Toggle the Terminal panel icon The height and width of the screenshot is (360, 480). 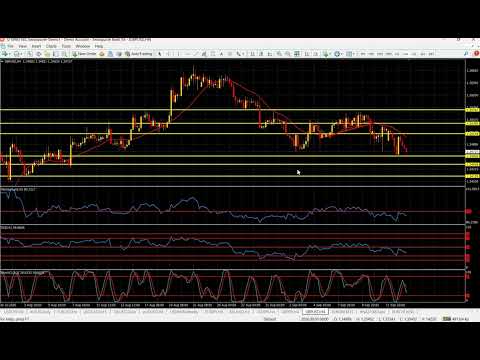click(56, 54)
